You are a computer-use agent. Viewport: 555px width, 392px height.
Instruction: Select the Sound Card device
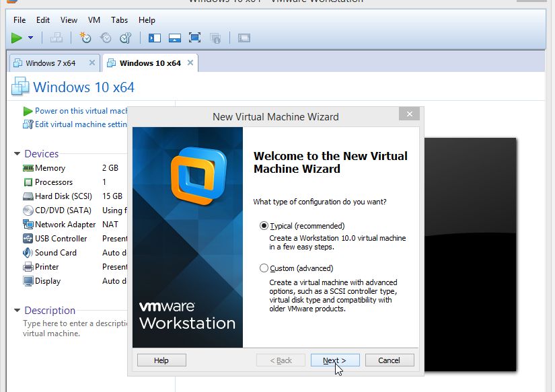[x=74, y=253]
